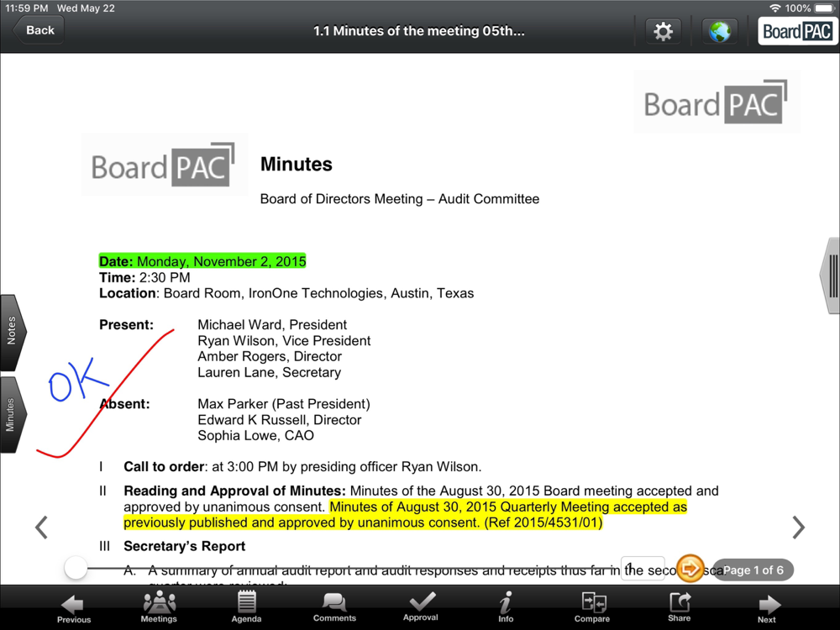The height and width of the screenshot is (630, 840).
Task: Tap 'Michael Ward, President'
Action: coord(272,324)
